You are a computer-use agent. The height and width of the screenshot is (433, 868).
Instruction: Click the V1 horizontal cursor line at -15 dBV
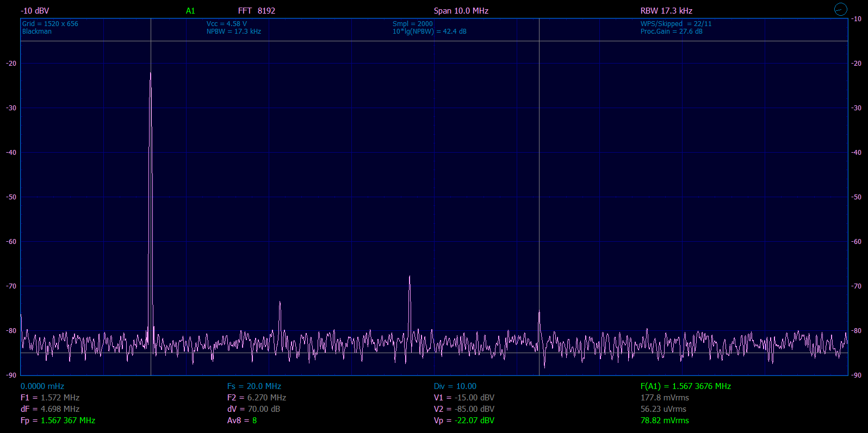pyautogui.click(x=434, y=41)
